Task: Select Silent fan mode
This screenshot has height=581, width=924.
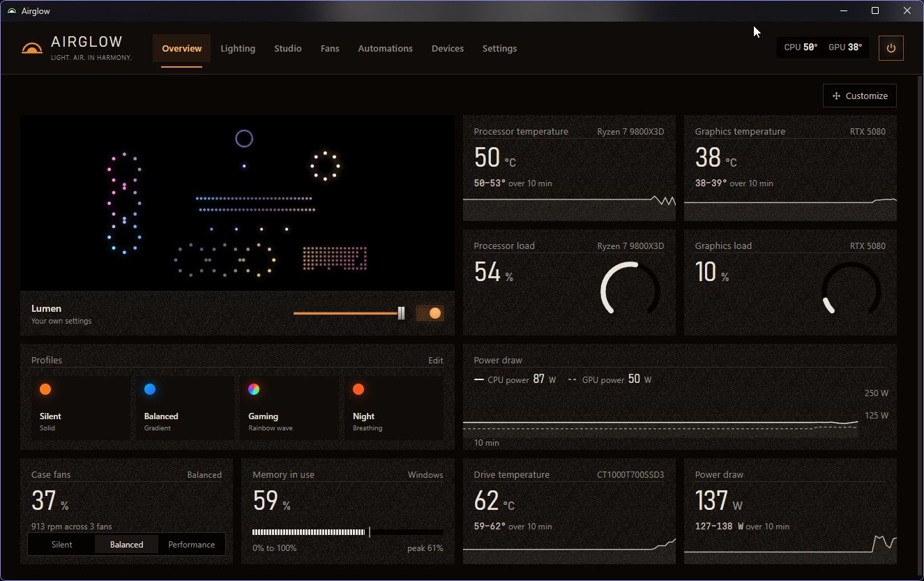Action: pos(61,545)
